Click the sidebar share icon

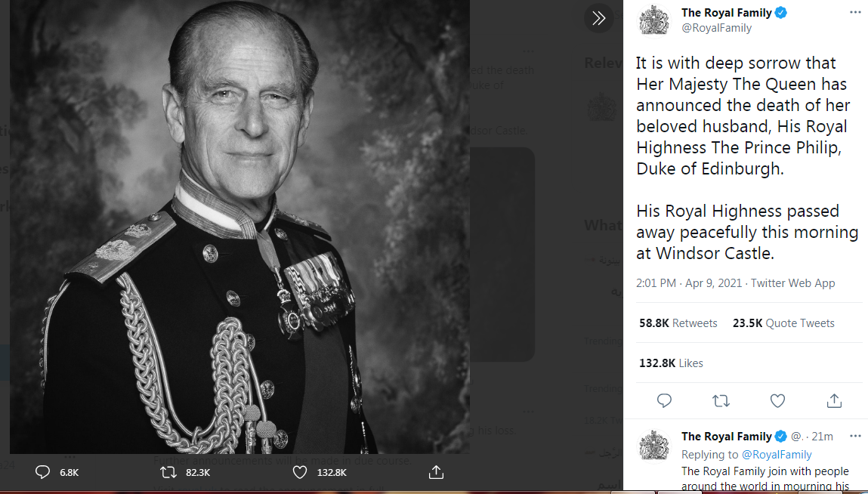pos(834,400)
